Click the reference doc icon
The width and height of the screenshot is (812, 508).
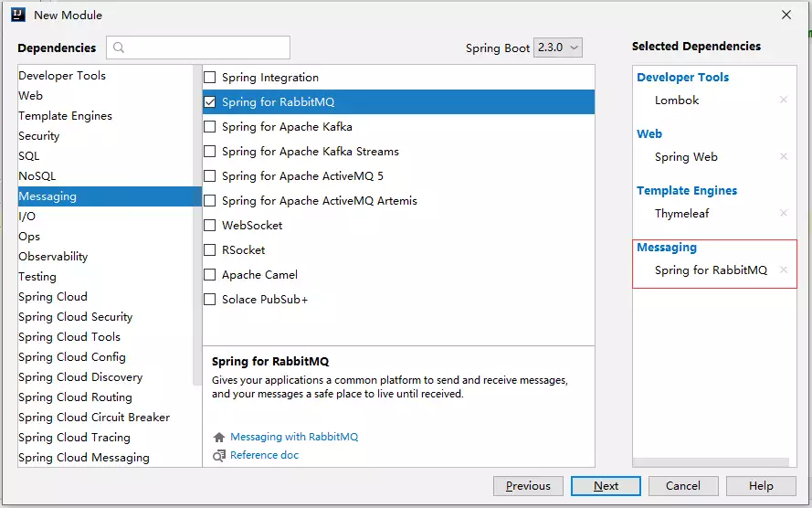pos(219,455)
